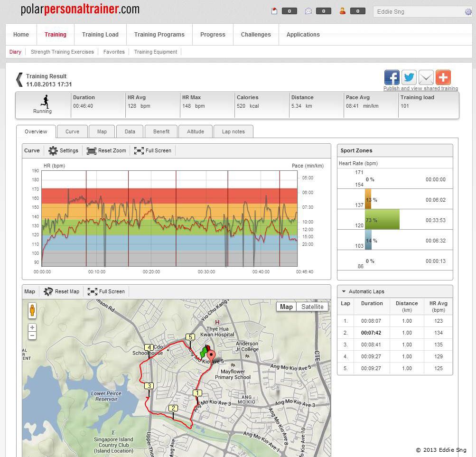Viewport: 476px width, 457px height.
Task: Send training result by email icon
Action: pos(426,77)
